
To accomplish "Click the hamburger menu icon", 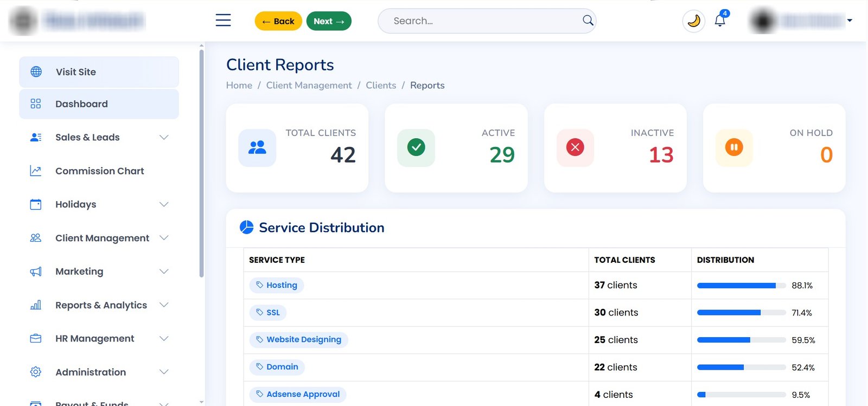I will [x=223, y=21].
